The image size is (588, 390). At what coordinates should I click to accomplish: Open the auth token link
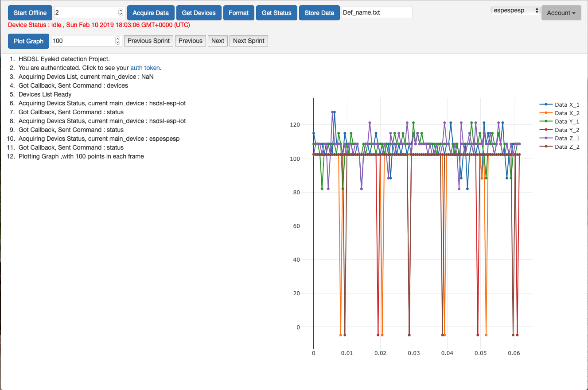coord(145,68)
